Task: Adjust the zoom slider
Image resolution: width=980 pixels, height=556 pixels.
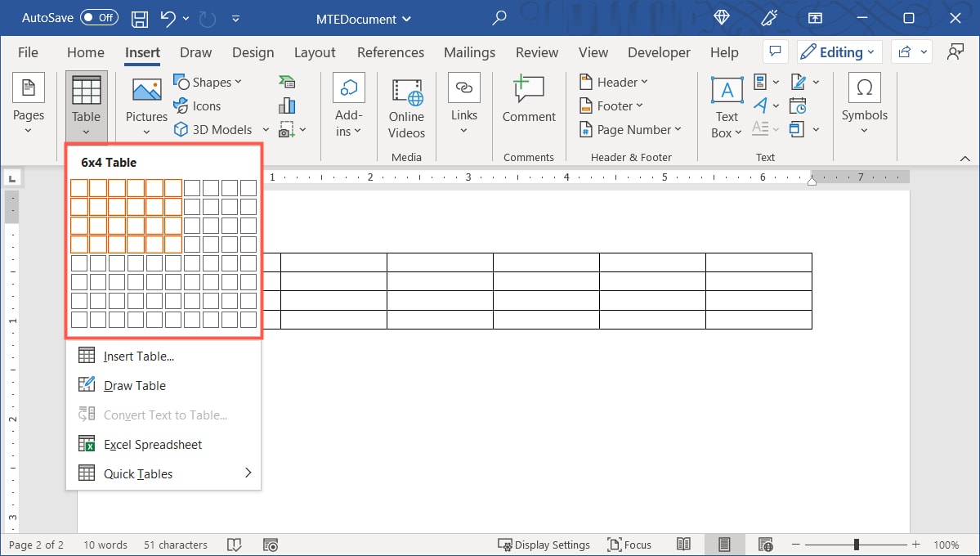Action: (x=855, y=543)
